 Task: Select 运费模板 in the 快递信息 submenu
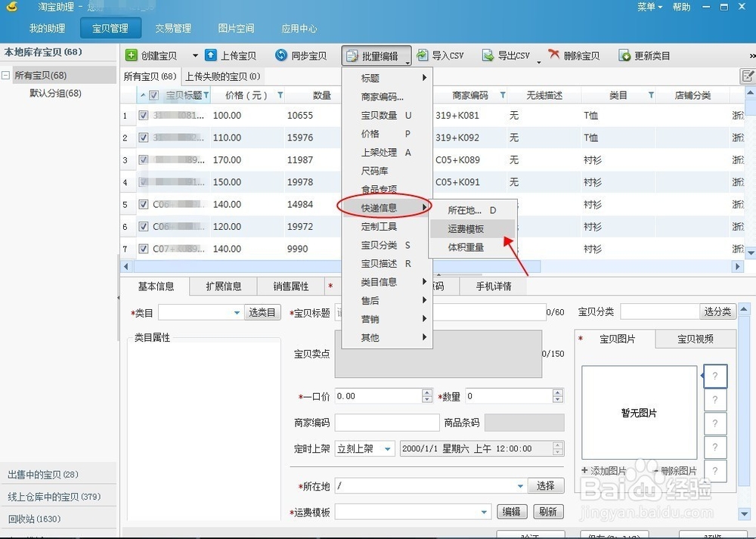pos(464,228)
